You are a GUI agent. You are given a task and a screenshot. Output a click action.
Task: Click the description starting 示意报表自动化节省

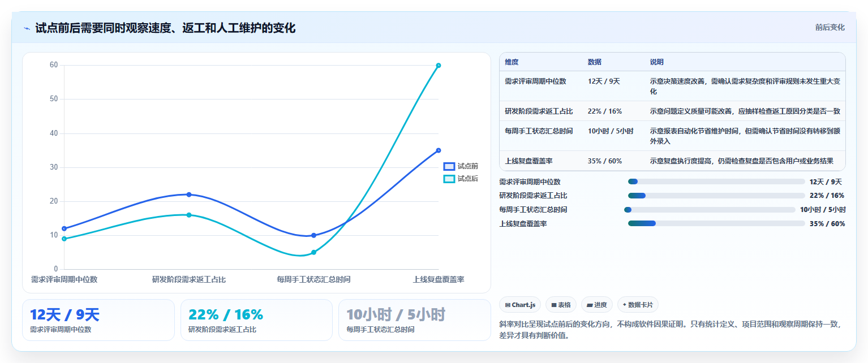click(745, 136)
